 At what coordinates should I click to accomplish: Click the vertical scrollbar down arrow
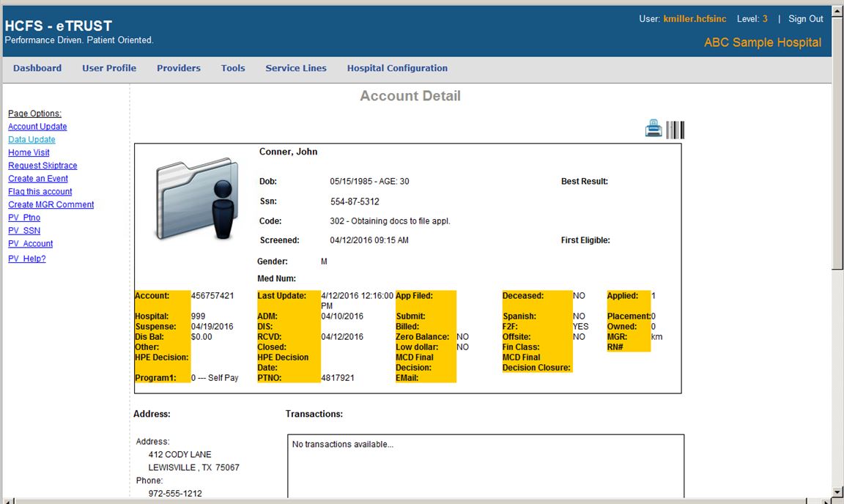point(837,491)
